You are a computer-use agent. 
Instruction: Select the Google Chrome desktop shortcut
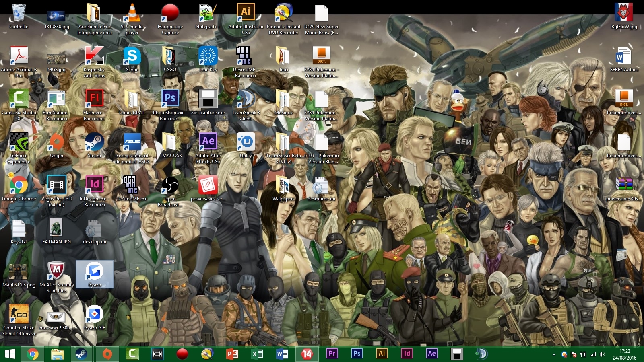(x=19, y=188)
